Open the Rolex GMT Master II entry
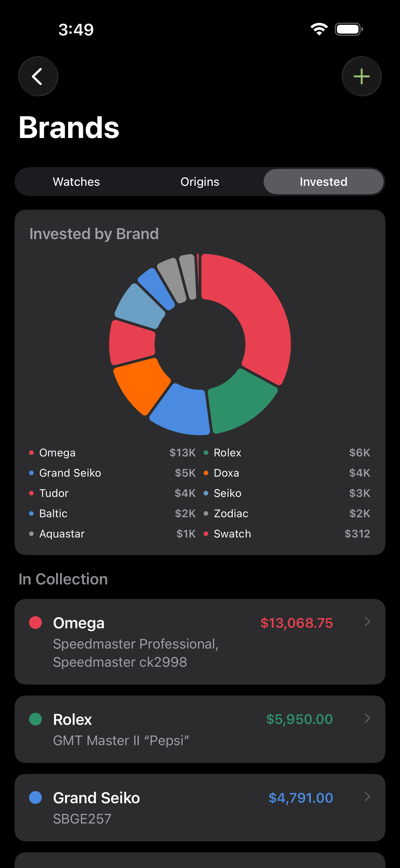The height and width of the screenshot is (868, 400). pos(121,740)
